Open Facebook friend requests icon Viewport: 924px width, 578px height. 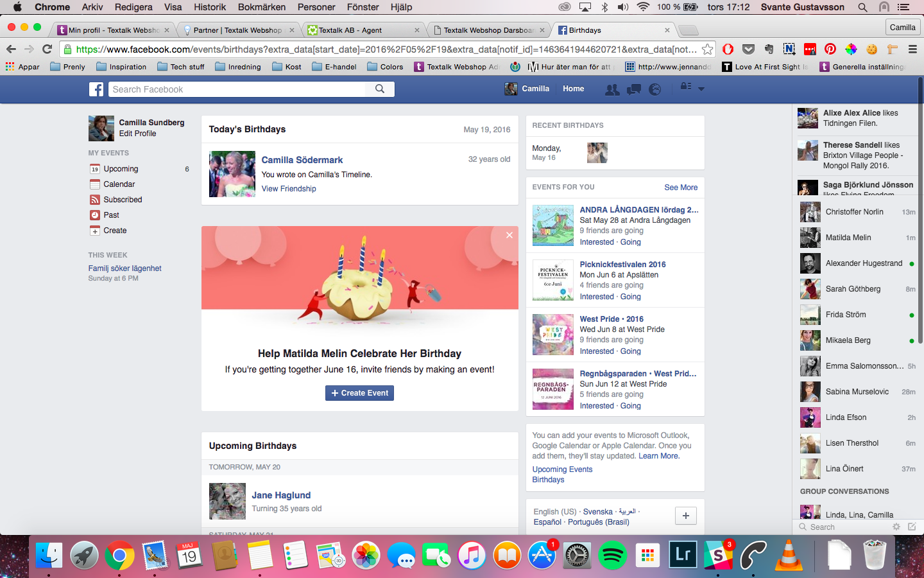(x=612, y=89)
